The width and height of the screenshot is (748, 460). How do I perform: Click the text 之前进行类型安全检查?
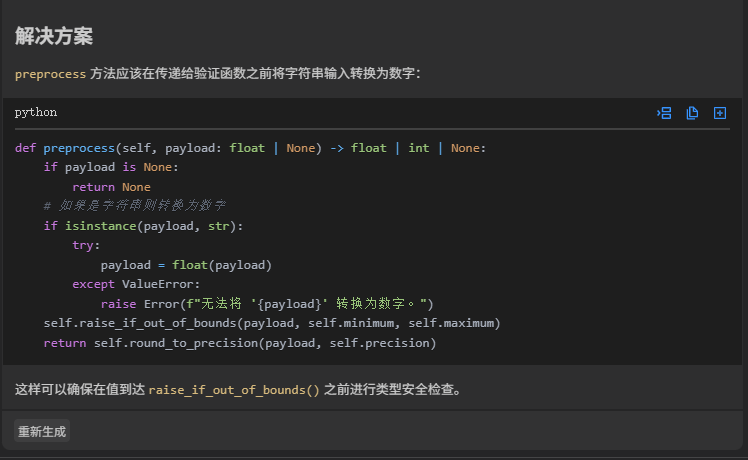click(x=393, y=390)
